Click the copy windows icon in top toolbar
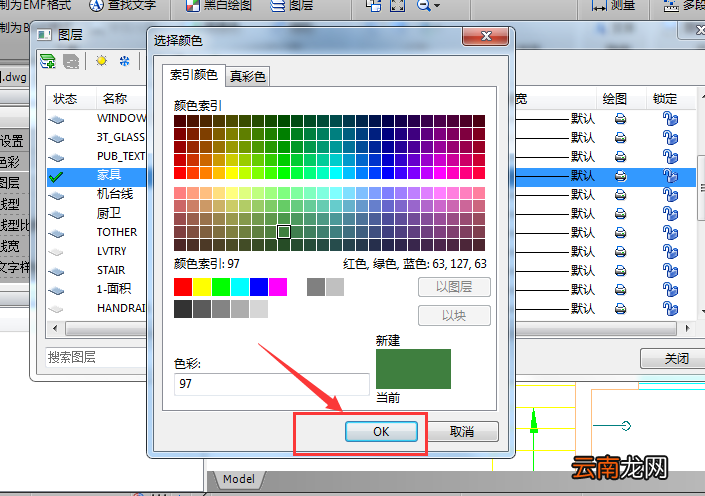The width and height of the screenshot is (705, 496). point(374,5)
